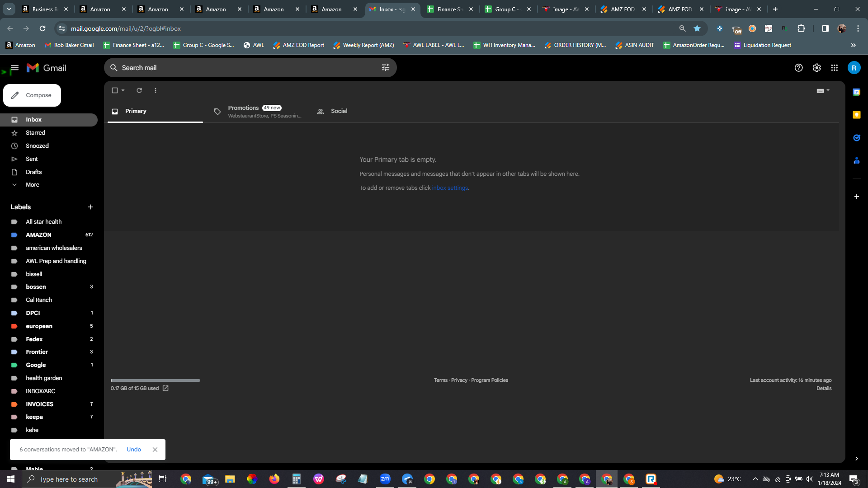
Task: Expand hidden bookmarks chevron
Action: (854, 45)
